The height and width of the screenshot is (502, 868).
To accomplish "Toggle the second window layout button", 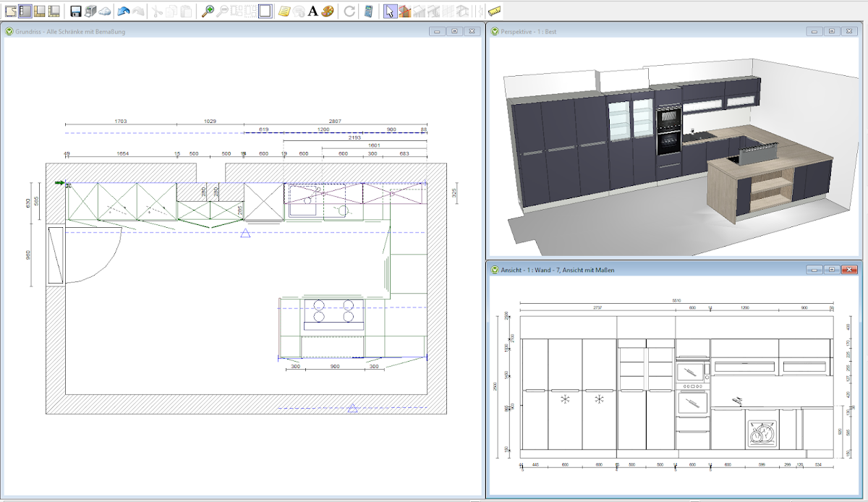I will (25, 11).
